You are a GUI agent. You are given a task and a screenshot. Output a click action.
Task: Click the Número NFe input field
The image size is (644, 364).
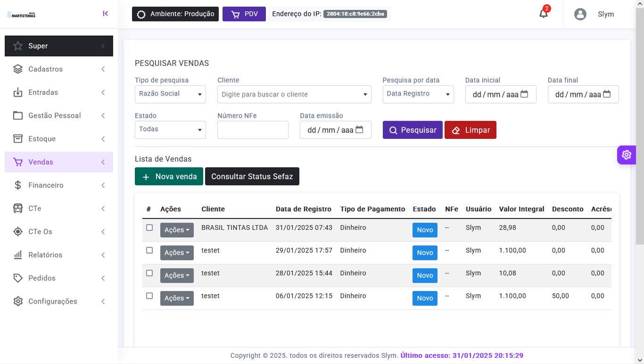253,130
